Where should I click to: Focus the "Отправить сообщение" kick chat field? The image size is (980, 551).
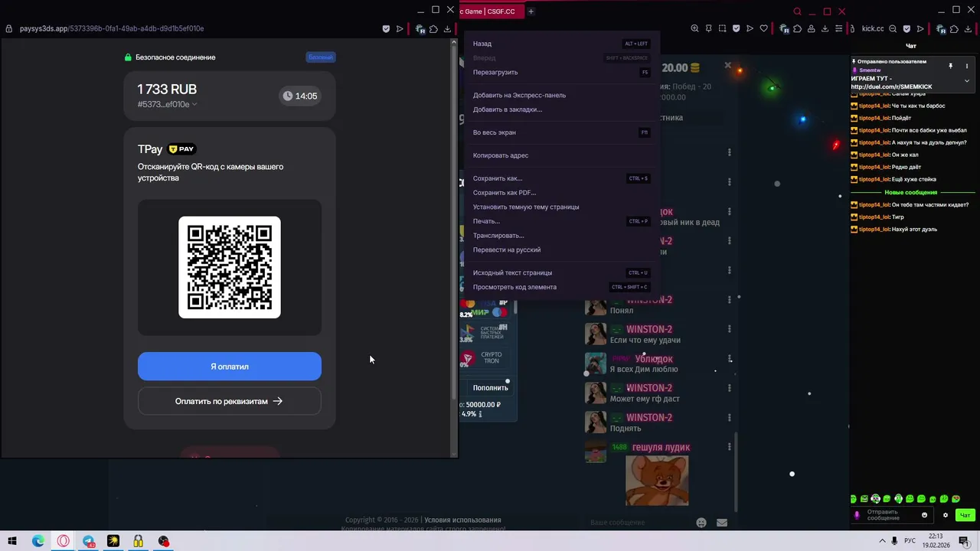pyautogui.click(x=891, y=515)
